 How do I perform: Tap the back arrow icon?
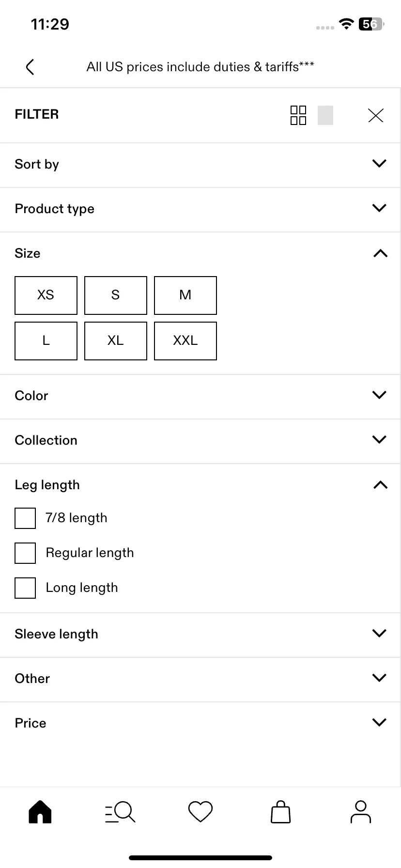coord(30,67)
